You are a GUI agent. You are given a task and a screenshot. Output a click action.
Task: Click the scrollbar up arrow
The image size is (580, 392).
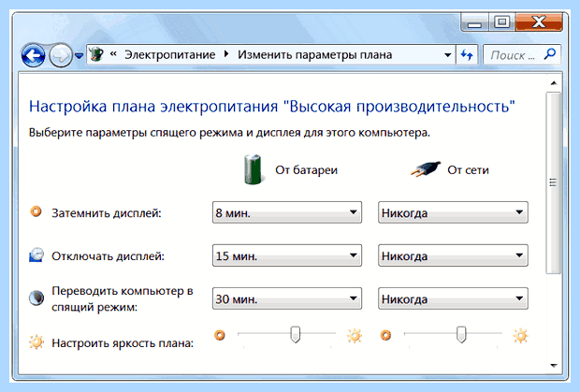click(554, 83)
